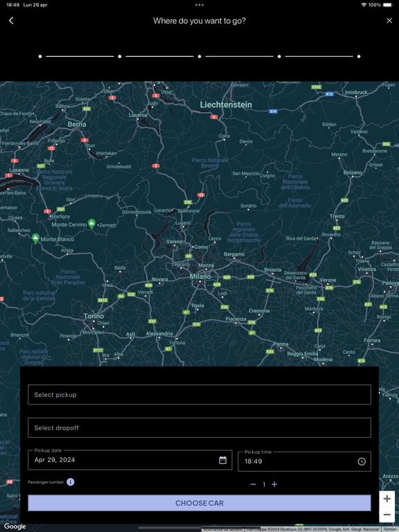Open the Pickup date field
Screen dimensions: 399x532
[130, 460]
